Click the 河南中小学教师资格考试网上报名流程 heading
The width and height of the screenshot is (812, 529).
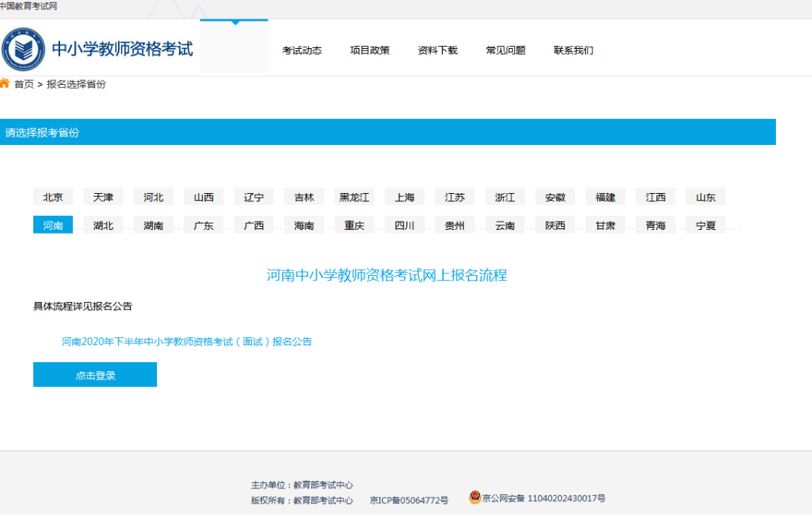(387, 275)
